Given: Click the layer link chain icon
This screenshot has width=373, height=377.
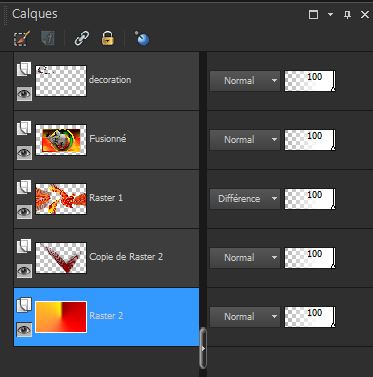Looking at the screenshot, I should click(82, 38).
